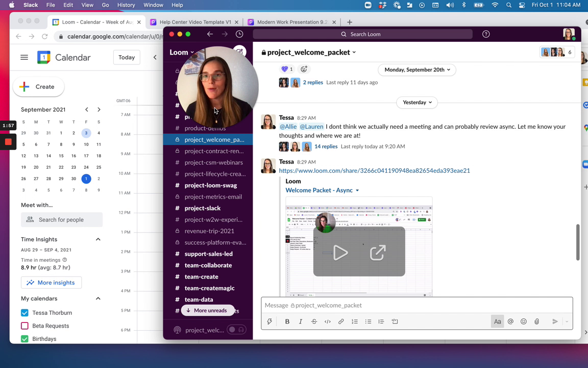Attach a file with the paperclip icon
588x368 pixels.
coord(536,321)
